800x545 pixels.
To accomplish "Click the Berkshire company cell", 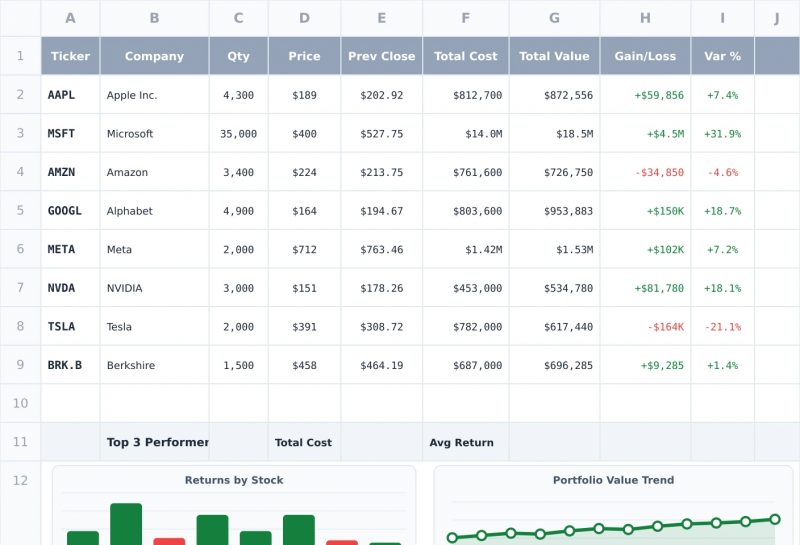I will click(x=155, y=365).
